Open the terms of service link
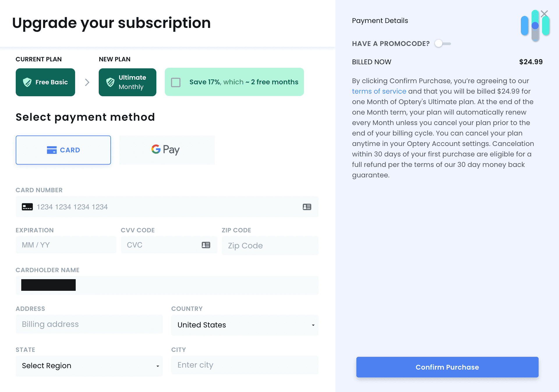559x392 pixels. (379, 91)
